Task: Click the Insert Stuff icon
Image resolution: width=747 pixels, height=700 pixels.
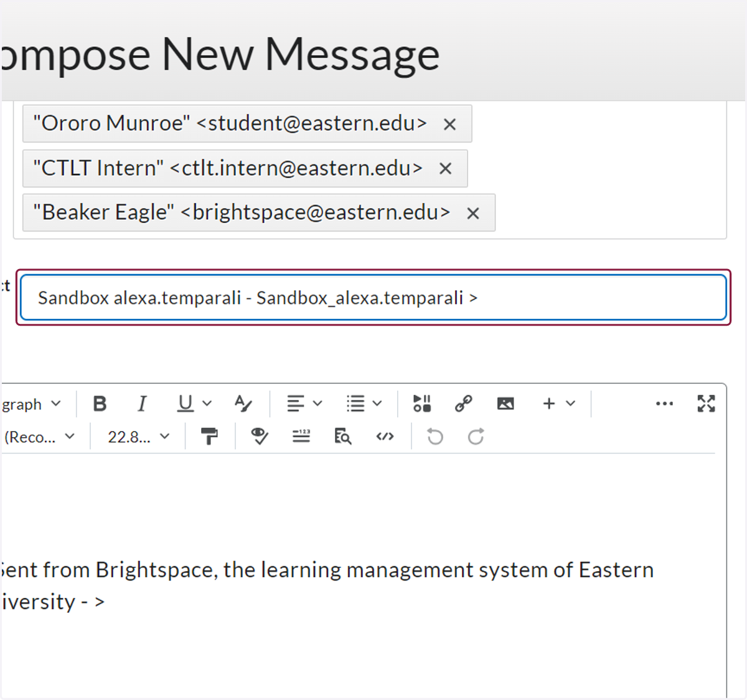Action: coord(422,404)
